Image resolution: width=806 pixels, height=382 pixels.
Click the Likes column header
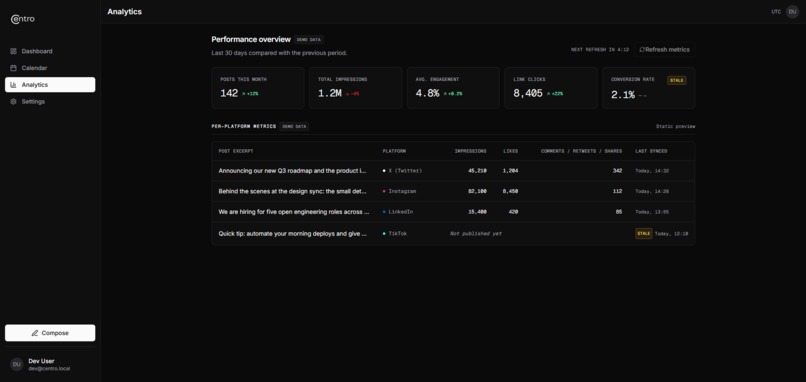(x=510, y=151)
